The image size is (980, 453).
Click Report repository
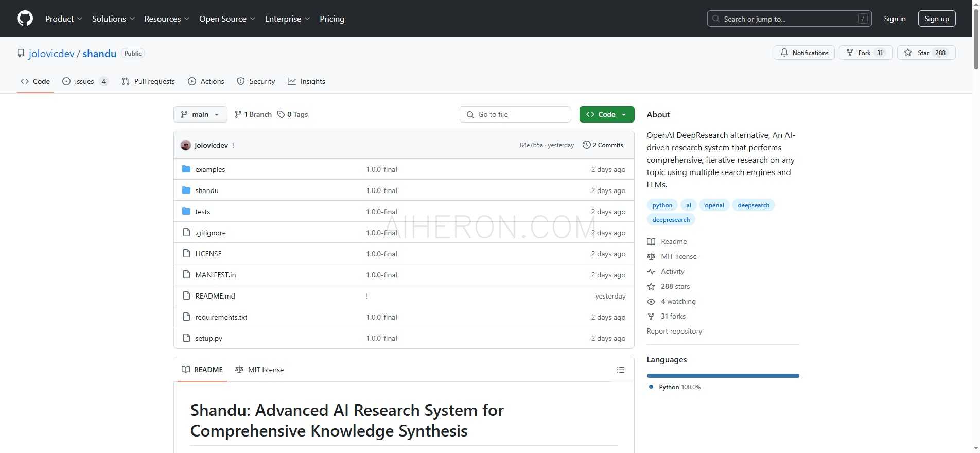coord(674,331)
